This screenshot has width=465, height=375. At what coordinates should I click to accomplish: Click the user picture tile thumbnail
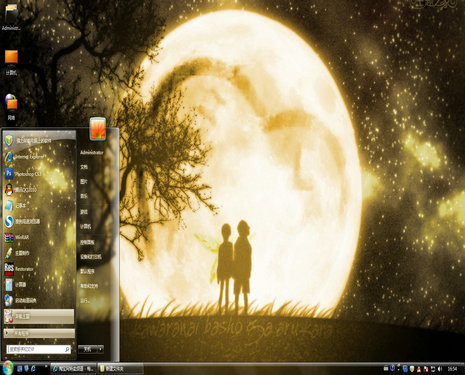point(98,129)
